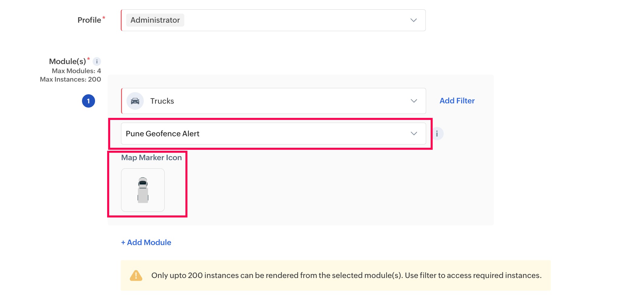Image resolution: width=644 pixels, height=304 pixels.
Task: Click the car icon in Trucks field
Action: (135, 101)
